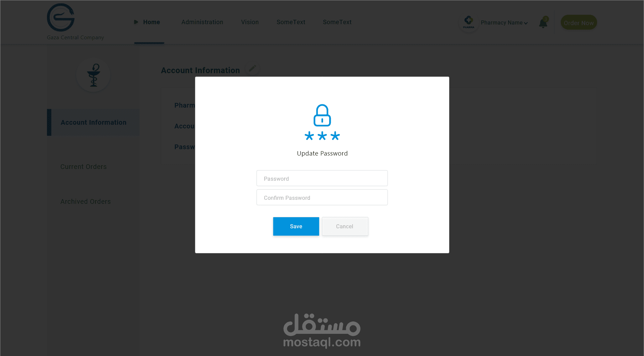Click the pharmacy avatar icon in header
This screenshot has height=356, width=644.
469,22
